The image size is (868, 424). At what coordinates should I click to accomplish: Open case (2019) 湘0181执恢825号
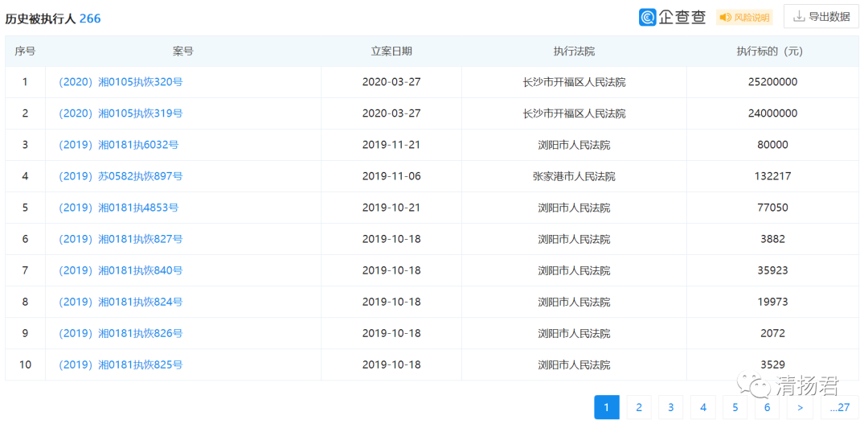click(x=121, y=364)
